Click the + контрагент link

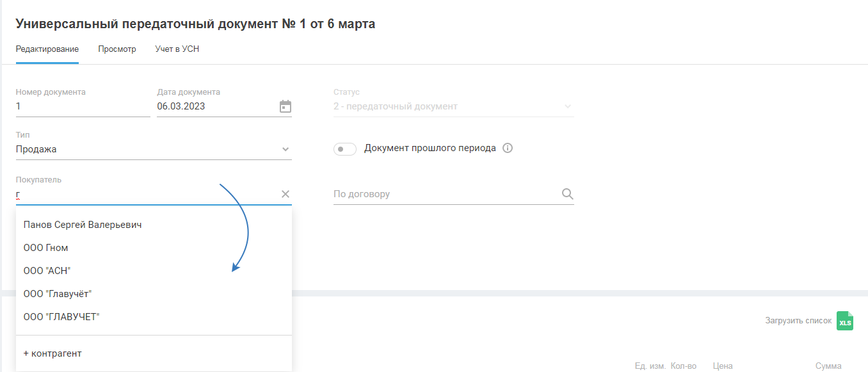click(52, 353)
